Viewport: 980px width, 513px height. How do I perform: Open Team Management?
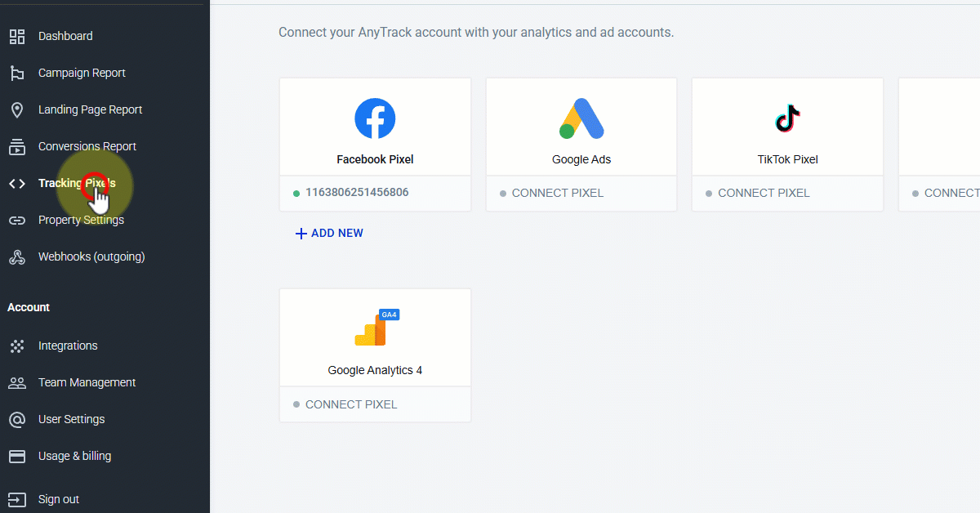coord(87,382)
